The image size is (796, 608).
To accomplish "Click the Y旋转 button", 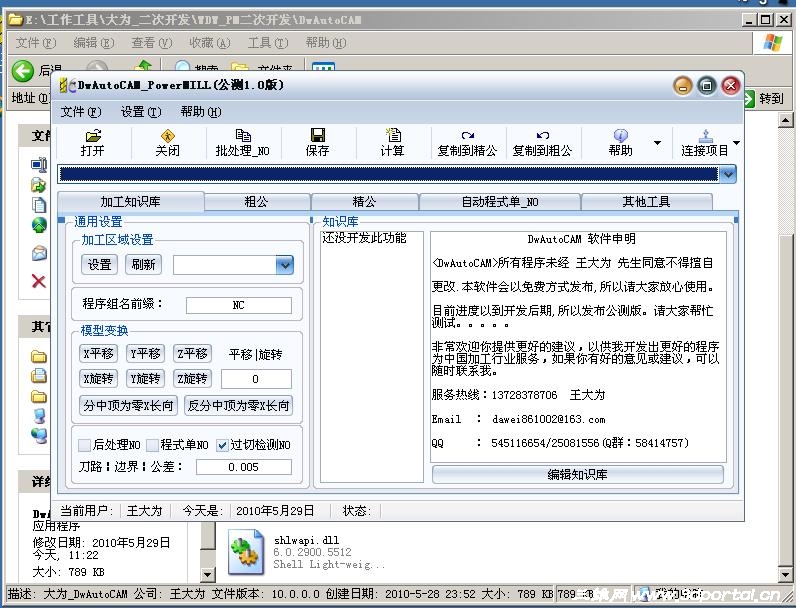I will click(x=145, y=379).
